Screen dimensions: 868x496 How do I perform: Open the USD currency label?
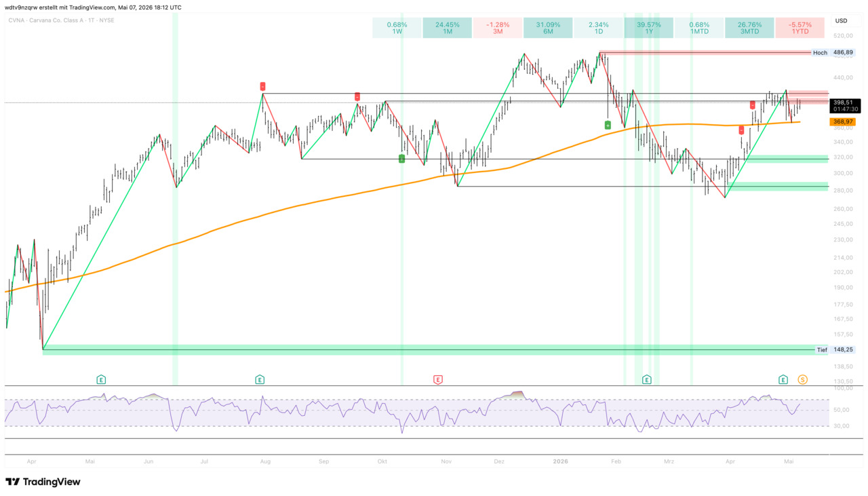(x=842, y=20)
